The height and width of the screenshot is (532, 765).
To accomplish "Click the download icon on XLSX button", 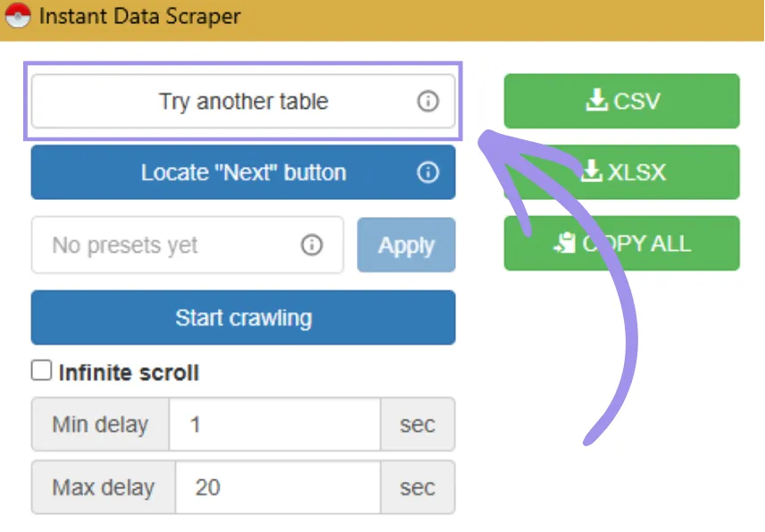I will [x=591, y=171].
